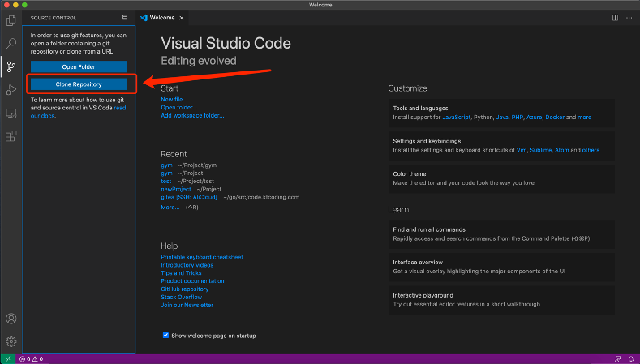Open Find and run all commands card
Image resolution: width=640 pixels, height=364 pixels.
pos(501,234)
